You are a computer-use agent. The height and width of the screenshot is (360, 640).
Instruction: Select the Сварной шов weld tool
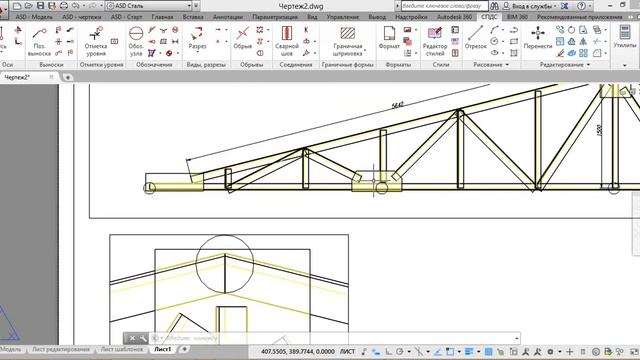(287, 41)
